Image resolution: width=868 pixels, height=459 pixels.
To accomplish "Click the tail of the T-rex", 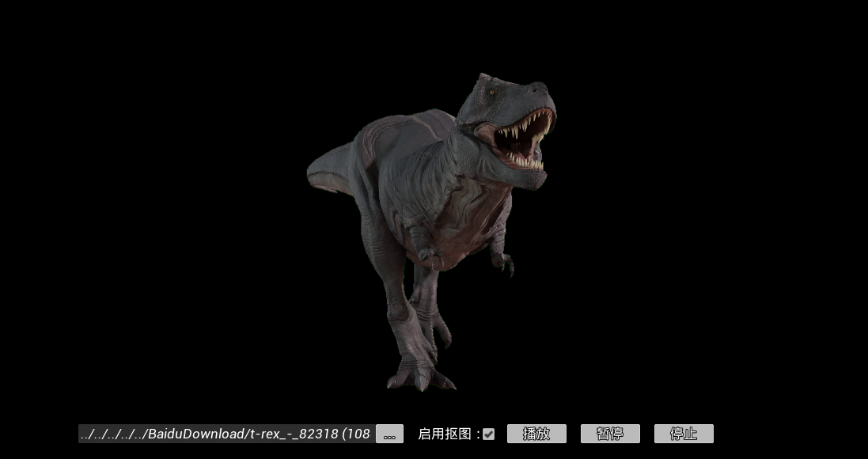I will [x=326, y=170].
